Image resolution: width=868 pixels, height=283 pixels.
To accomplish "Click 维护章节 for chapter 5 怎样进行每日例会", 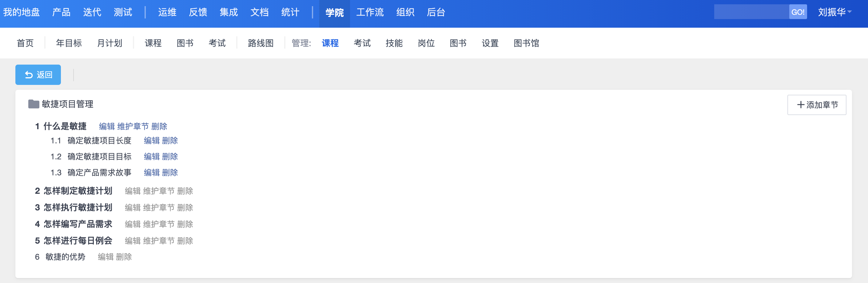I will (159, 241).
